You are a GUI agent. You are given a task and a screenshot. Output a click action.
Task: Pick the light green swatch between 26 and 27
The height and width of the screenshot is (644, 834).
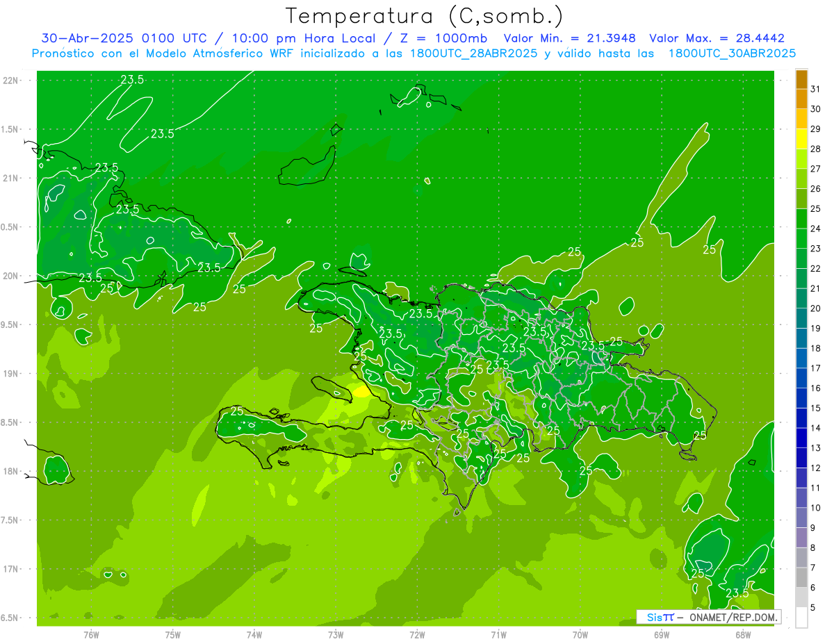[801, 179]
